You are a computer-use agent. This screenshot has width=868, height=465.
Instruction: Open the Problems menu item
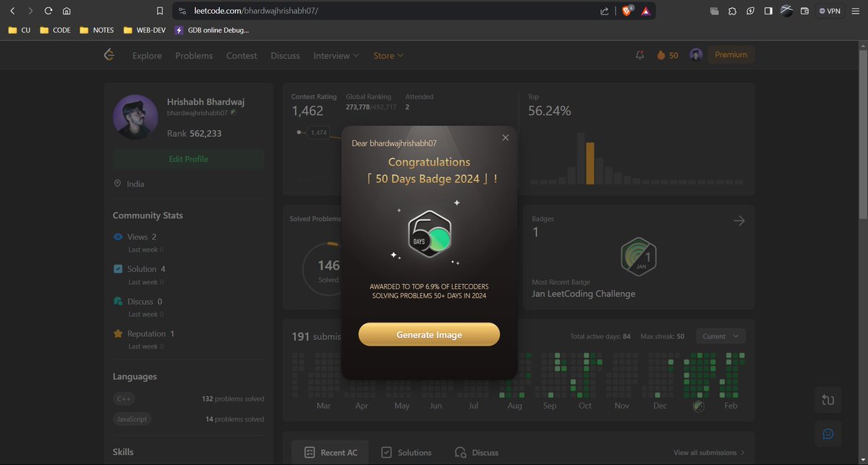click(194, 56)
